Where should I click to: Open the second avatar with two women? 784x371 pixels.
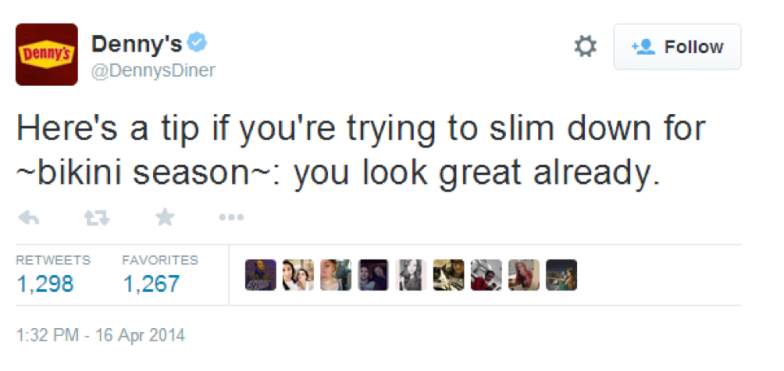click(298, 274)
